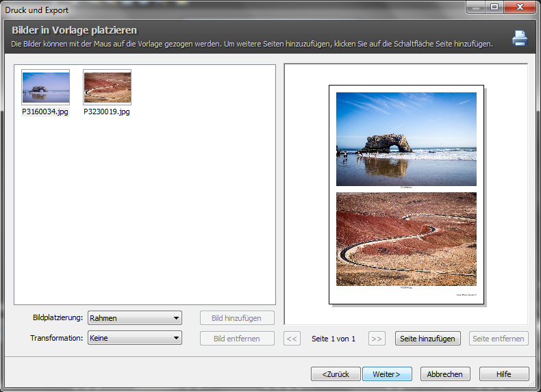Go to next page with >> button

pos(377,339)
